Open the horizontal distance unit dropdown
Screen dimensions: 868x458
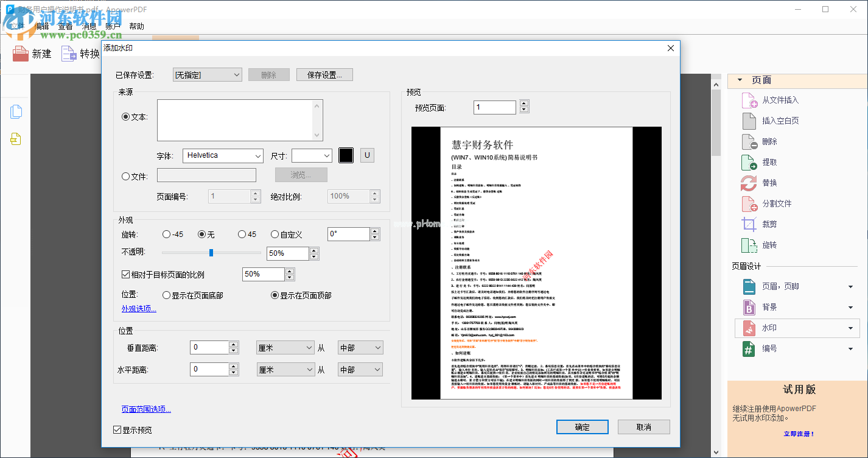point(285,370)
